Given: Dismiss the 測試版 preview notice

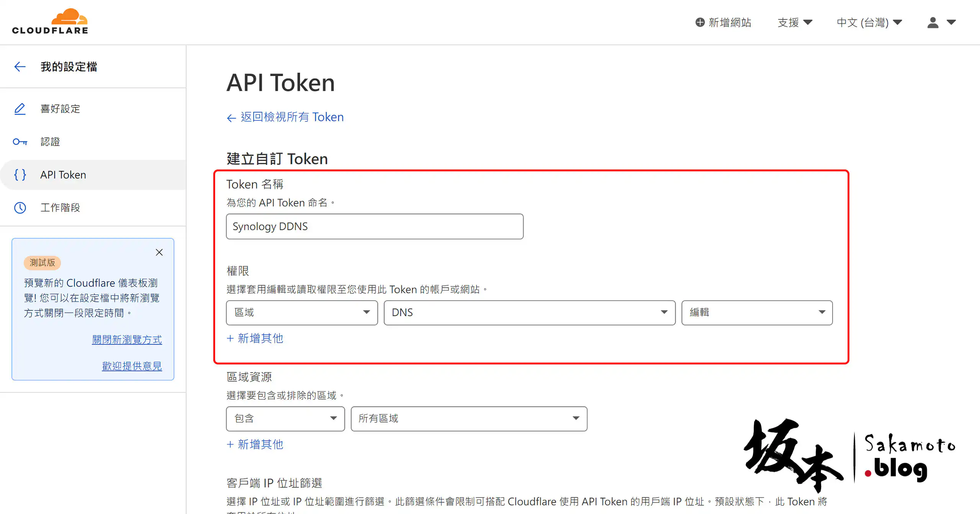Looking at the screenshot, I should tap(159, 252).
